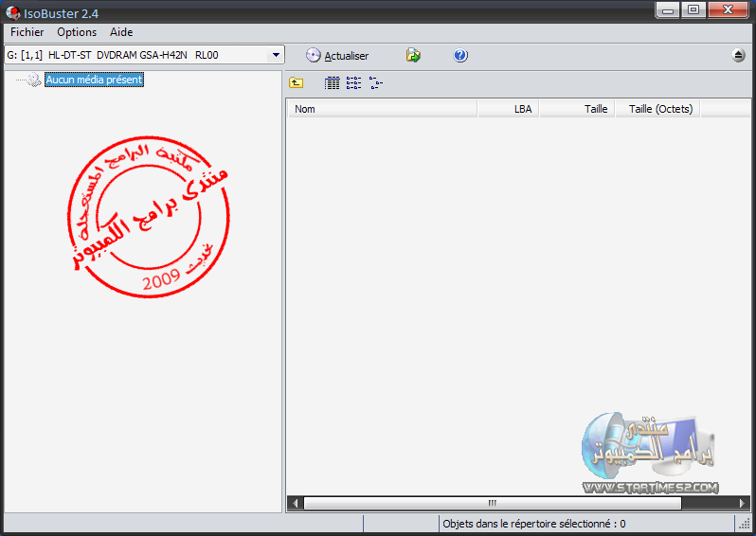Image resolution: width=756 pixels, height=536 pixels.
Task: Click the extract/export folder icon in toolbar
Action: point(413,56)
